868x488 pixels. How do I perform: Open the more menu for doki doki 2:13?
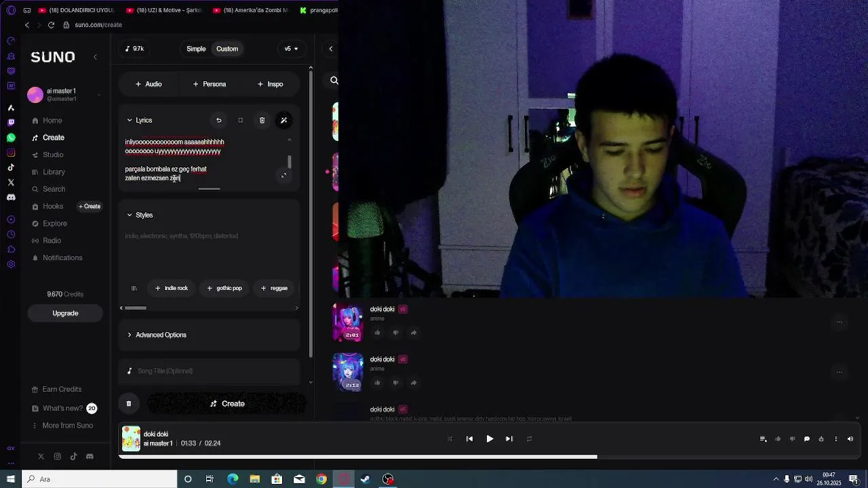(839, 372)
